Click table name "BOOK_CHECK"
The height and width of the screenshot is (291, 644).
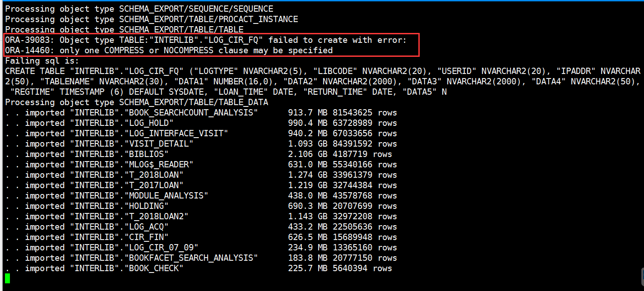(154, 268)
